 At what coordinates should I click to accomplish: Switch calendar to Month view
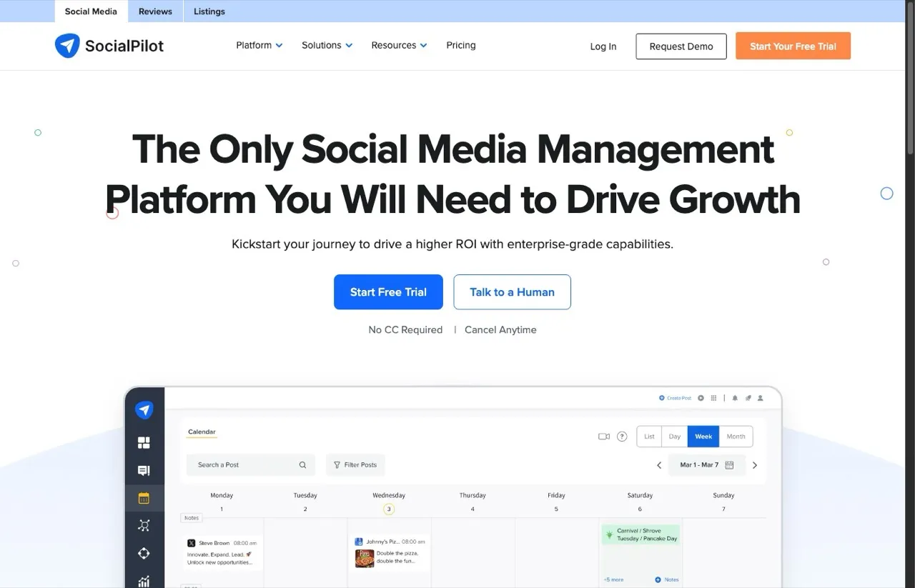tap(736, 437)
